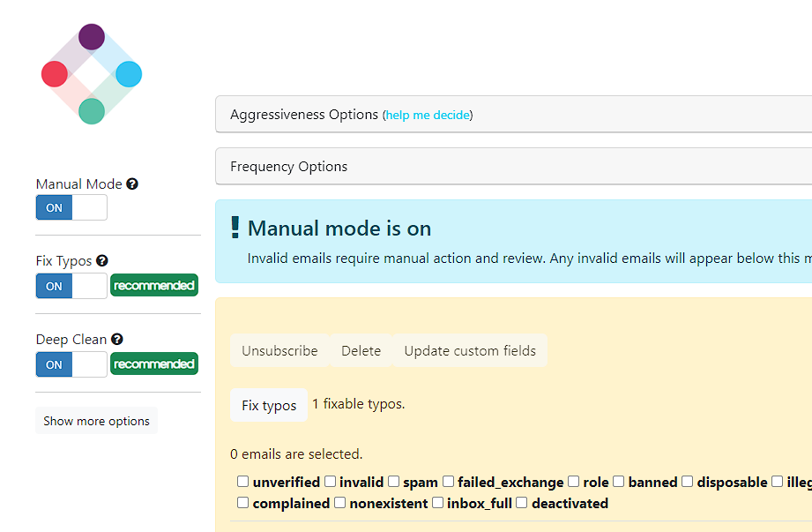Expand the Aggressiveness Options panel
The width and height of the screenshot is (812, 532).
point(513,114)
